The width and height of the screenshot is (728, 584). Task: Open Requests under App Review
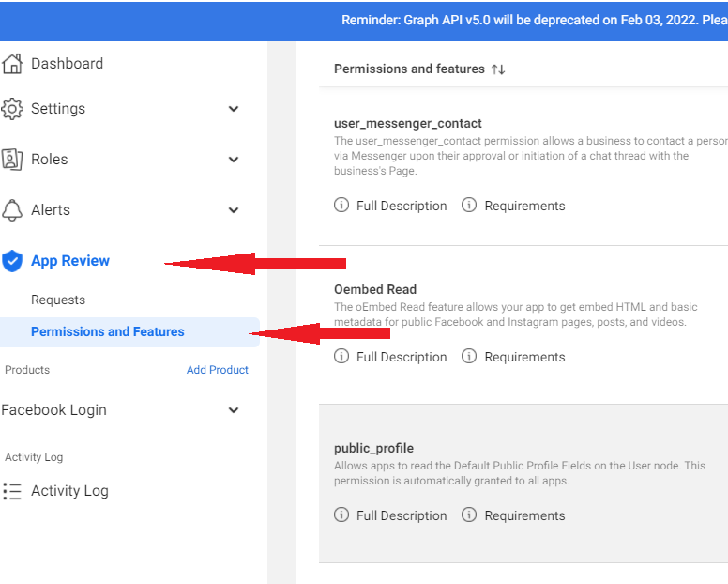pyautogui.click(x=58, y=300)
